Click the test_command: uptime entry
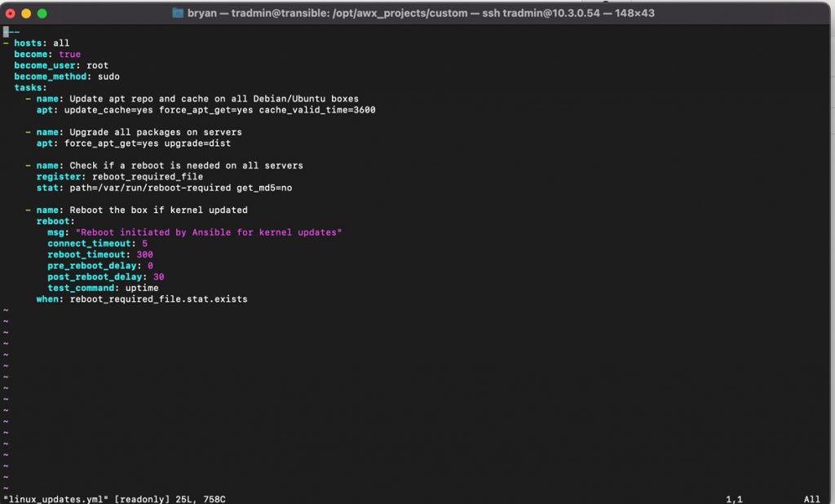 click(104, 287)
